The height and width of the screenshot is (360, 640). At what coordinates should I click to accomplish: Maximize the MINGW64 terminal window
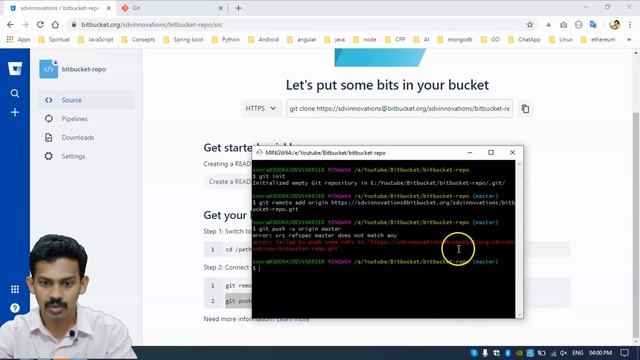pos(491,153)
